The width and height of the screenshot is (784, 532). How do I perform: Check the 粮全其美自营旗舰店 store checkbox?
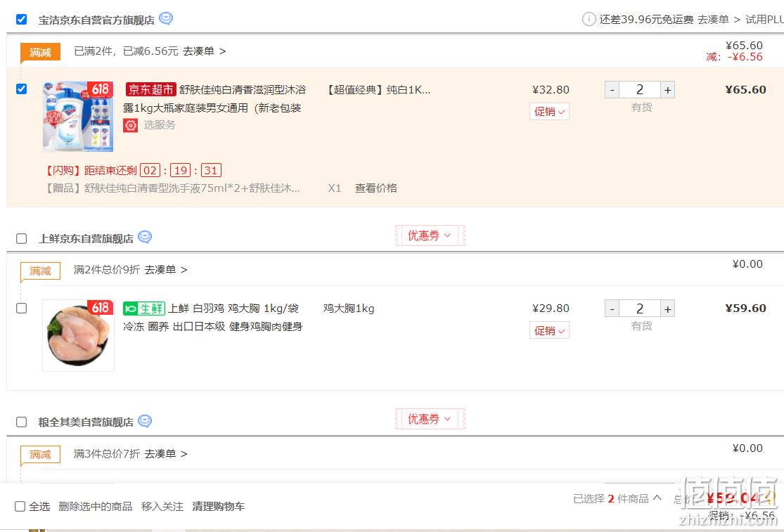[22, 422]
